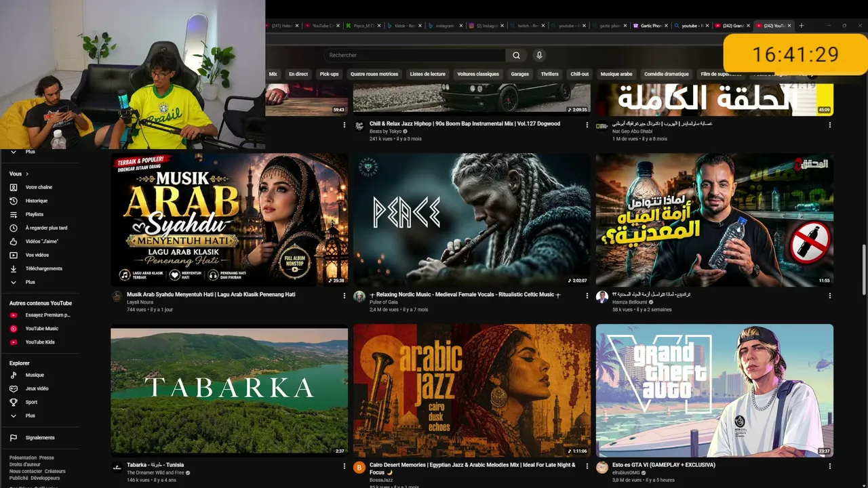Viewport: 868px width, 488px height.
Task: Open the Droits d'auteur footer link
Action: [25, 464]
